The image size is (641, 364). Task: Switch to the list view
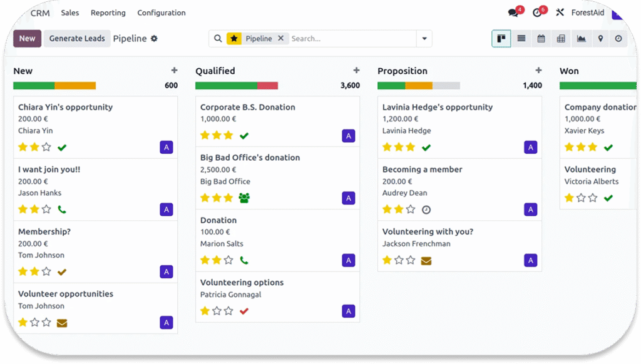pyautogui.click(x=521, y=39)
